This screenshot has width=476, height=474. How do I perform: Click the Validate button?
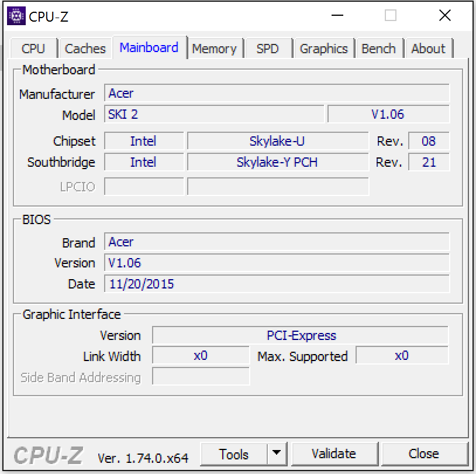click(334, 454)
